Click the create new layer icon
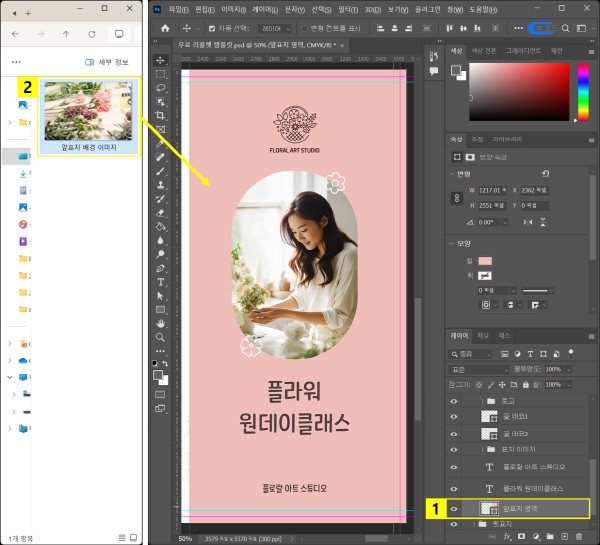This screenshot has height=545, width=600. [x=564, y=537]
